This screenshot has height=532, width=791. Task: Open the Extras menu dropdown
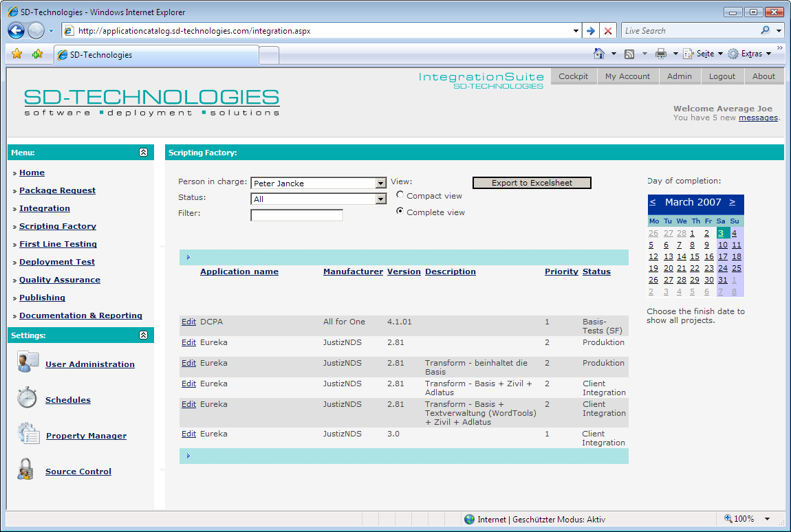[x=769, y=54]
